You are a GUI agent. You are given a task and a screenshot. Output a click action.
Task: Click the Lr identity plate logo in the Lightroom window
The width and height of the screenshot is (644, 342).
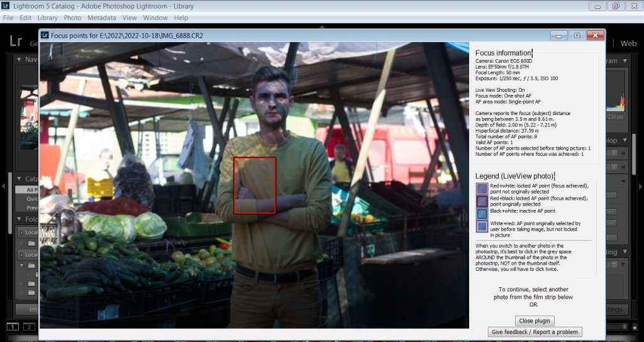tap(16, 41)
